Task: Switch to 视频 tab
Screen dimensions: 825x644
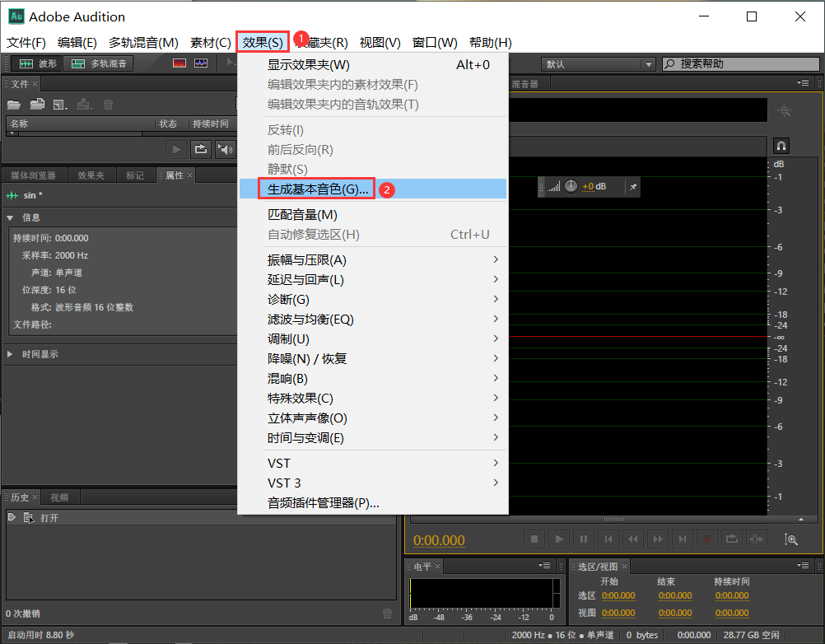Action: point(59,497)
